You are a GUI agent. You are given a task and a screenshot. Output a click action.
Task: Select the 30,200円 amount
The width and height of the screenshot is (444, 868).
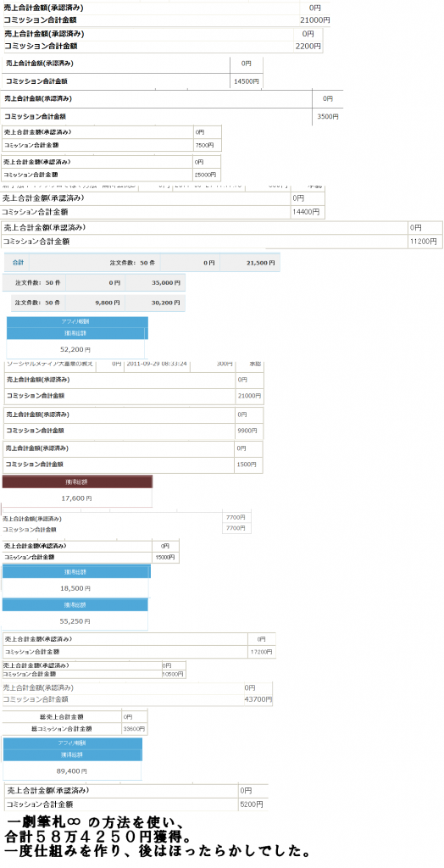point(166,303)
